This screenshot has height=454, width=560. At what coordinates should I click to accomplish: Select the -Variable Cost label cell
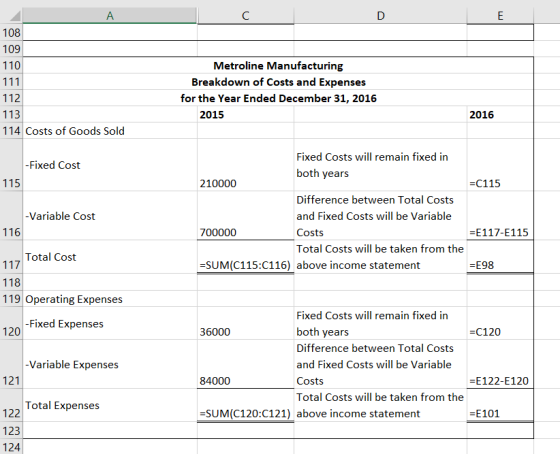(110, 216)
